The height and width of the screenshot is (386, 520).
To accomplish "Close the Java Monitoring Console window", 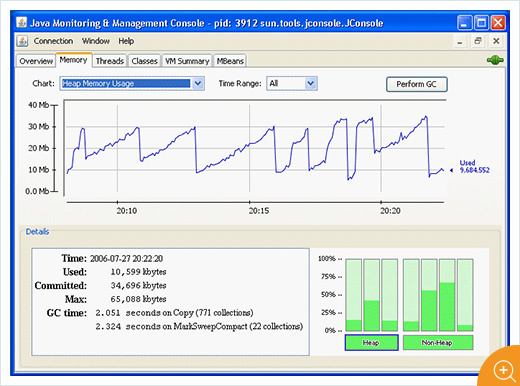I will point(498,23).
